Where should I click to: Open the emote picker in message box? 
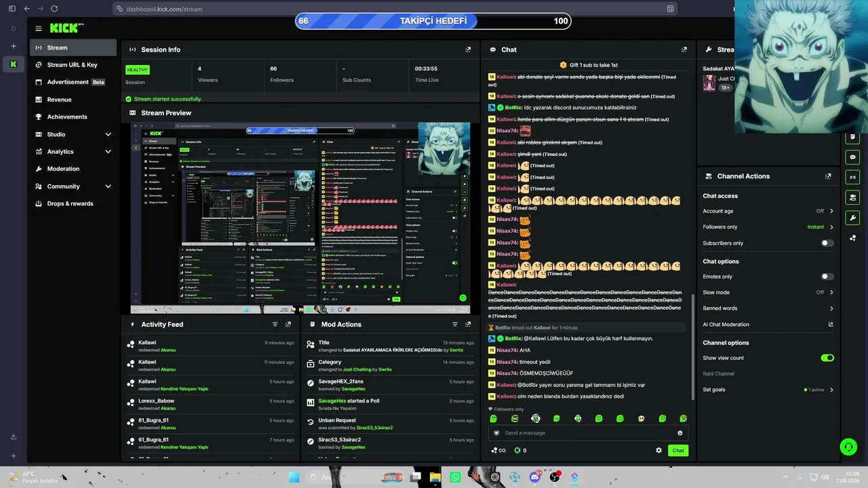(680, 433)
